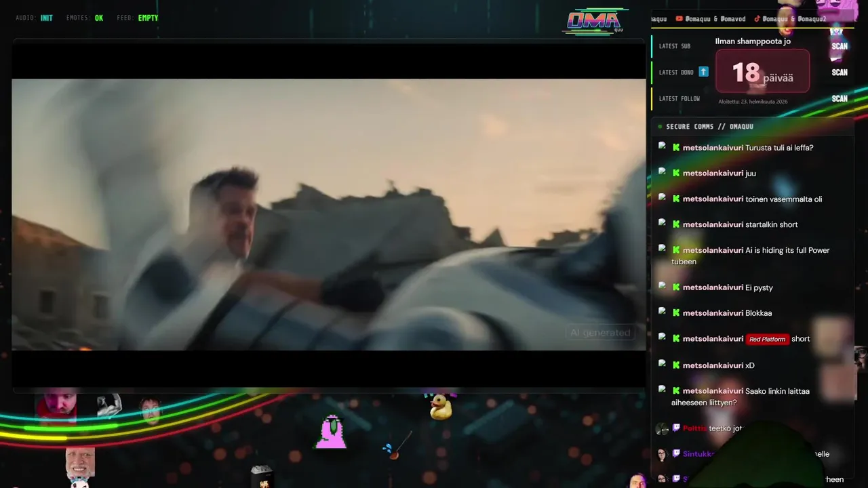The height and width of the screenshot is (488, 868).
Task: Click the Kick icon beside 'Blokkaa'
Action: click(x=676, y=313)
